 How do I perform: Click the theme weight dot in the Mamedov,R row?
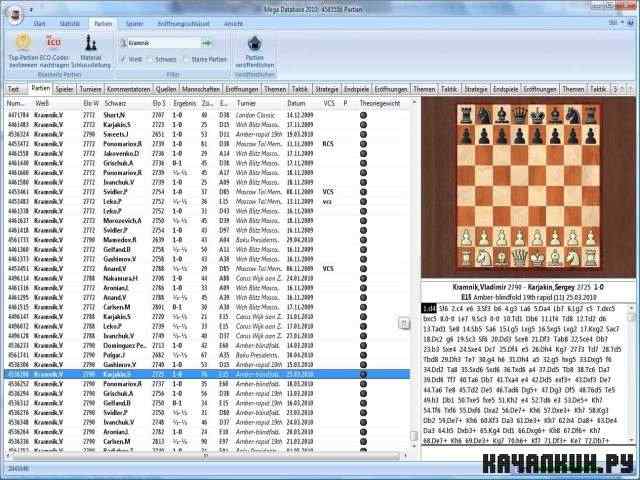363,240
